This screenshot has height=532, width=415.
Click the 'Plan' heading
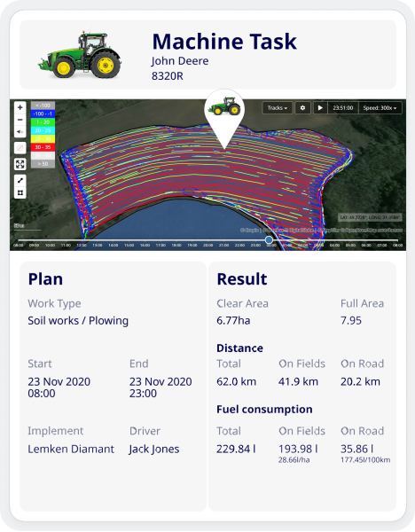(x=45, y=279)
